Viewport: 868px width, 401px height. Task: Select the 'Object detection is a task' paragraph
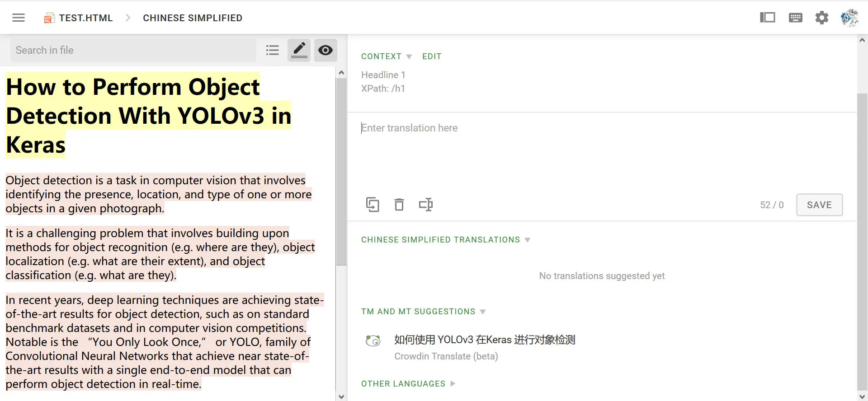[158, 194]
